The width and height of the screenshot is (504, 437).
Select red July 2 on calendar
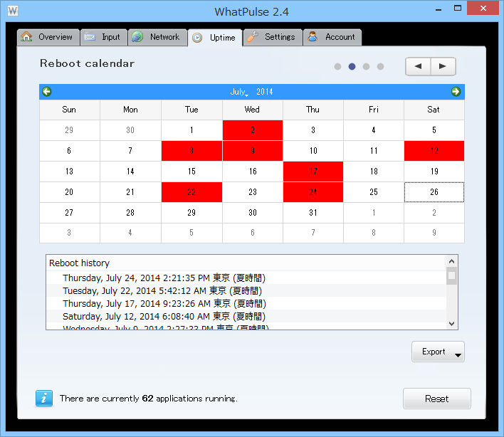click(253, 130)
